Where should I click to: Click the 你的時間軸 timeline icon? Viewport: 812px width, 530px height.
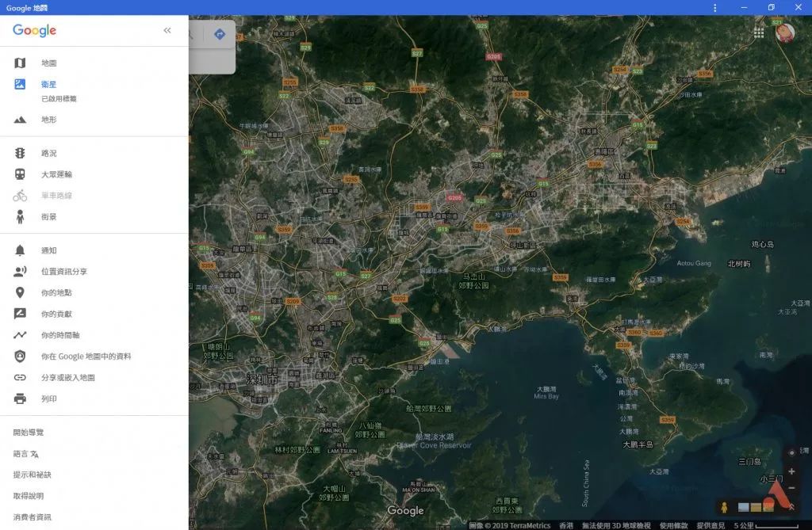19,335
